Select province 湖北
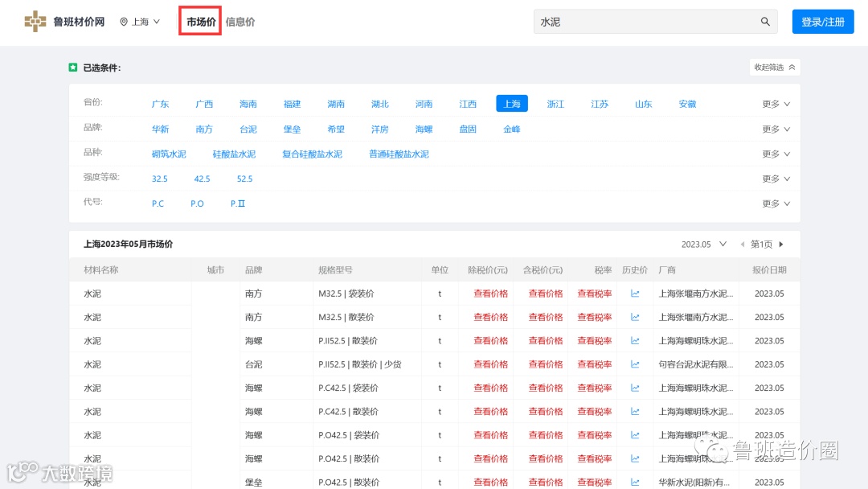The height and width of the screenshot is (489, 868). point(379,104)
